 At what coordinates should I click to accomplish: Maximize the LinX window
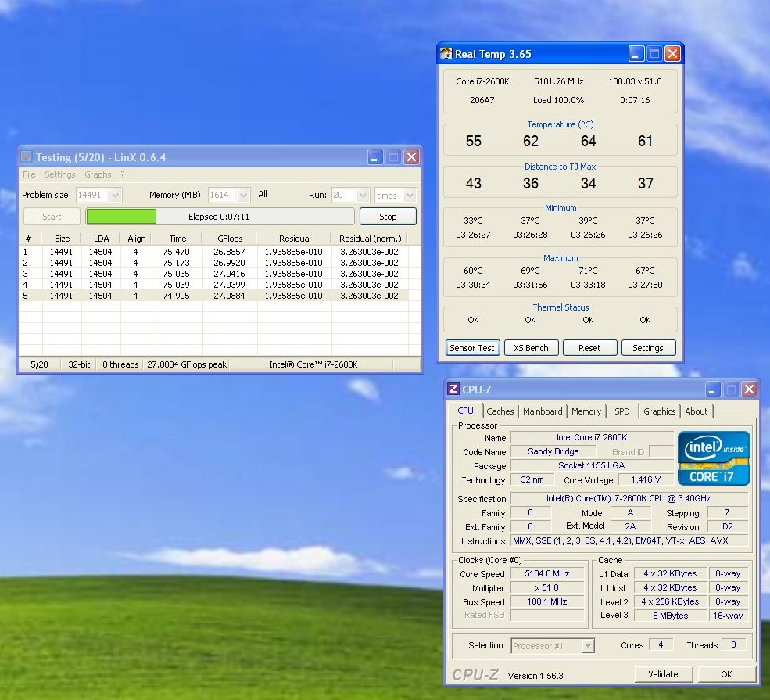[x=394, y=157]
